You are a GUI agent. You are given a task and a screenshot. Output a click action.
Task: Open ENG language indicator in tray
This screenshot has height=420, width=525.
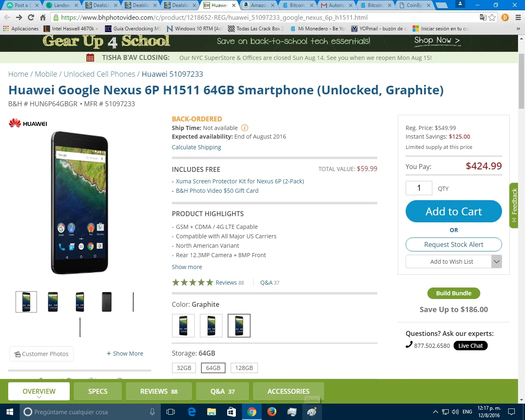click(467, 412)
